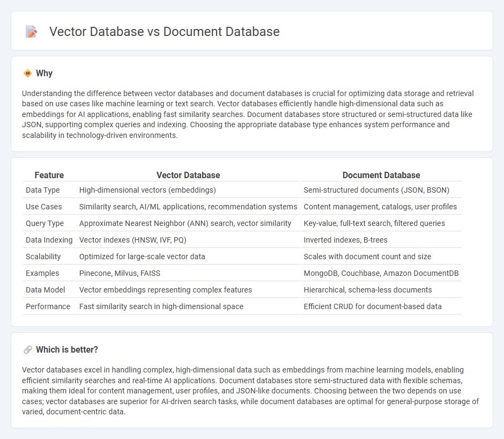Click Content management, catalogs, user profiles cell
This screenshot has height=439, width=504.
pyautogui.click(x=380, y=207)
